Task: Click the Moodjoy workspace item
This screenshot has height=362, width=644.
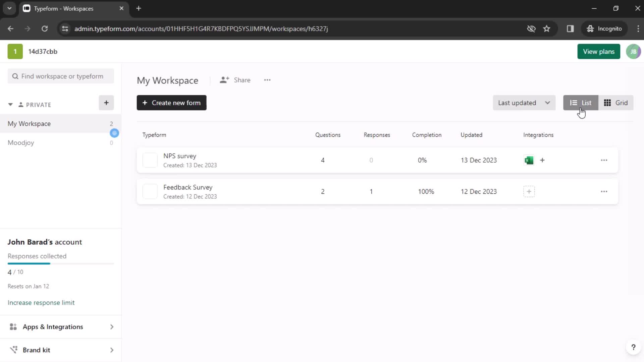Action: (x=21, y=142)
